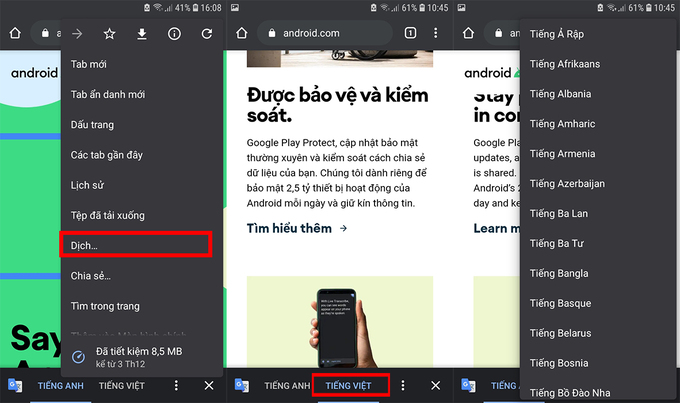The image size is (680, 403).
Task: Choose Tiếng Ba Tư from language list
Action: [x=597, y=244]
